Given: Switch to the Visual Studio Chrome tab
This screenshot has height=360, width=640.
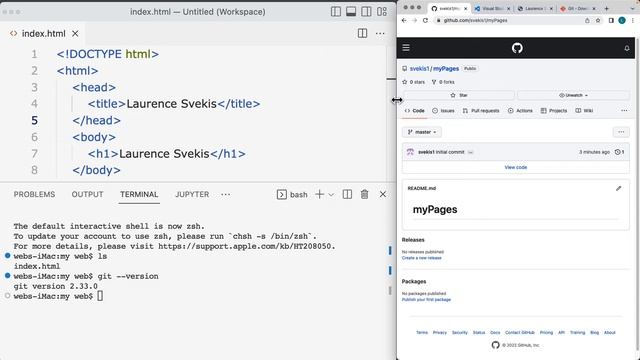Looking at the screenshot, I should (493, 8).
